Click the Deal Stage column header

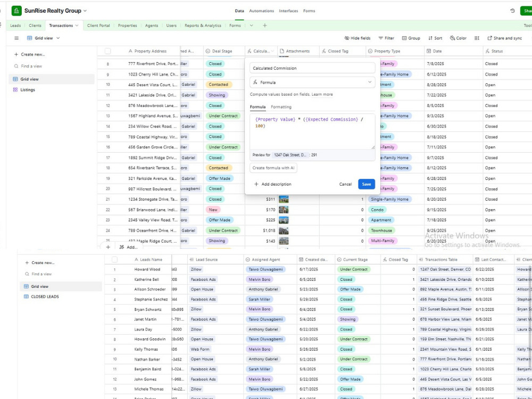(224, 51)
